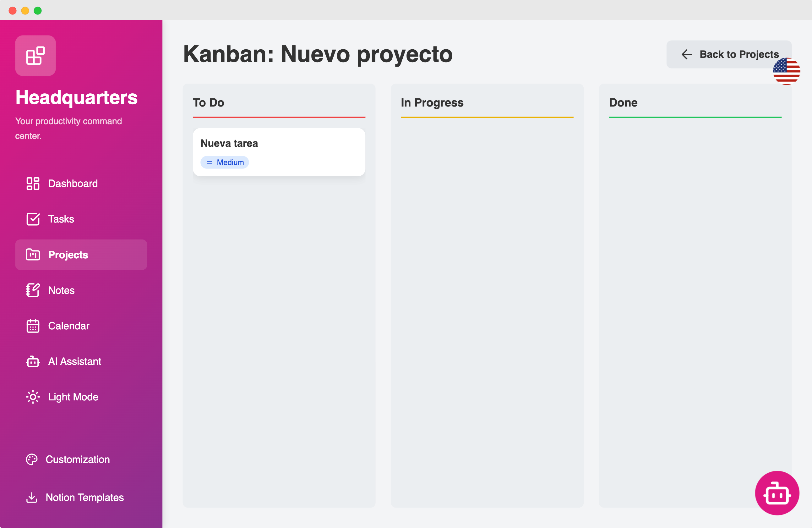Viewport: 812px width, 528px height.
Task: Click the Done column header
Action: [623, 103]
